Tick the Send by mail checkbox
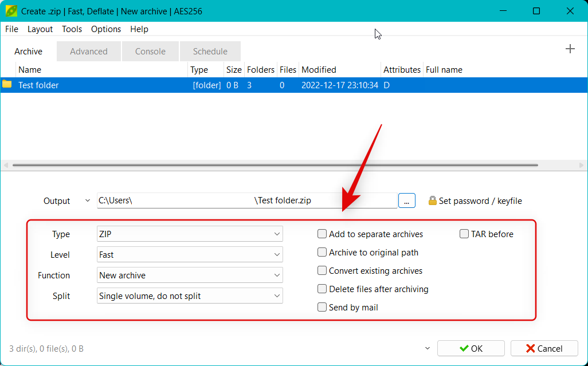Screen dimensions: 588x366 [x=323, y=308]
